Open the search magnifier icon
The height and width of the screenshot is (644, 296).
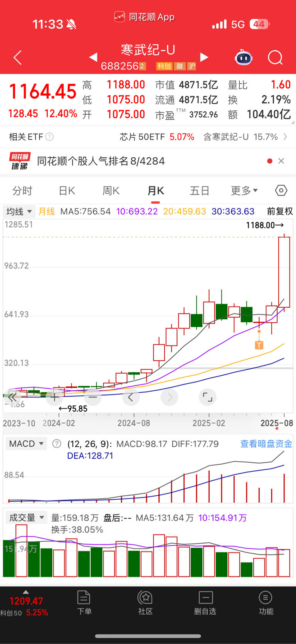click(x=275, y=57)
